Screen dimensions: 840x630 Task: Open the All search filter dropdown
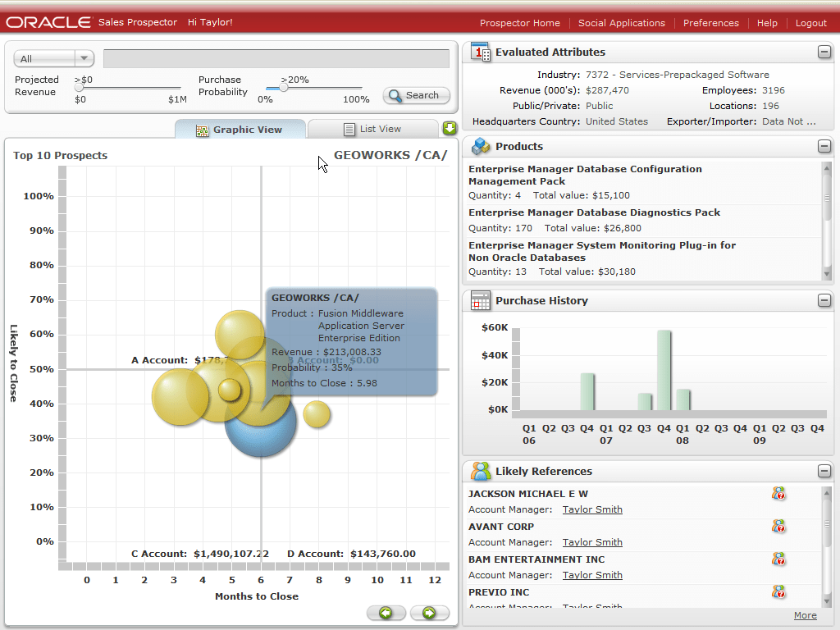[x=84, y=58]
